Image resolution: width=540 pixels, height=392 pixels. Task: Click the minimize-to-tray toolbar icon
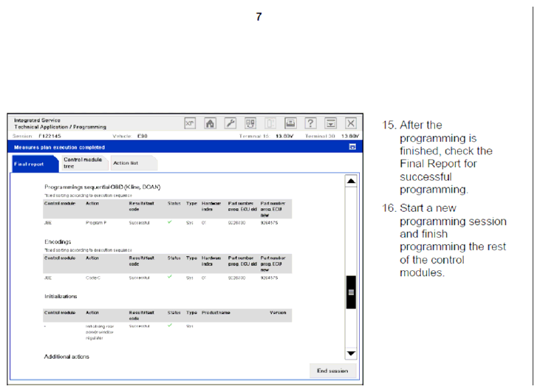331,123
